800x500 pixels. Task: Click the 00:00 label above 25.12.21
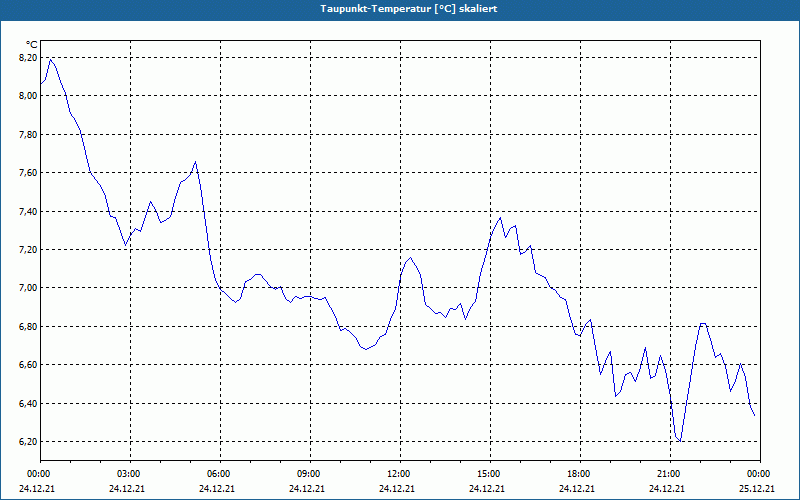tap(760, 474)
